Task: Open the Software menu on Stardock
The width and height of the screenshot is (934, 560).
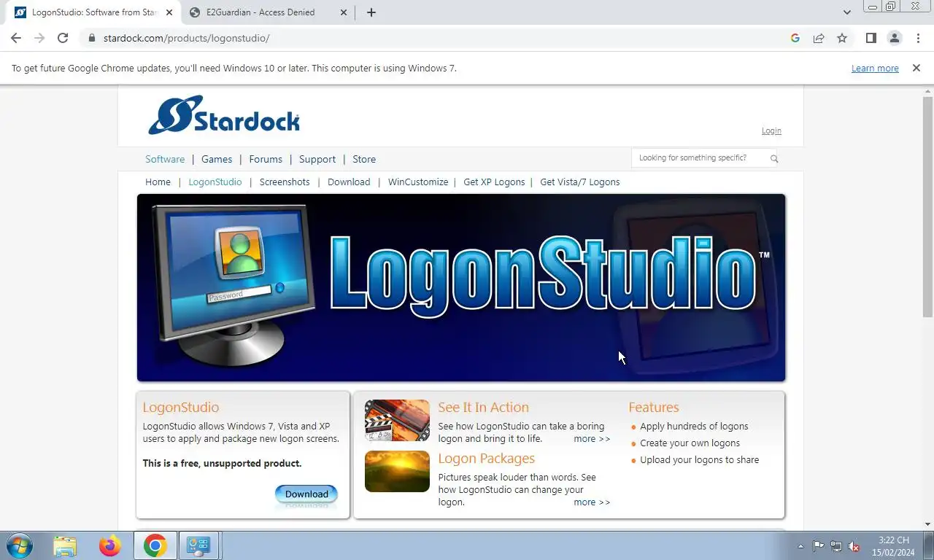Action: click(165, 159)
